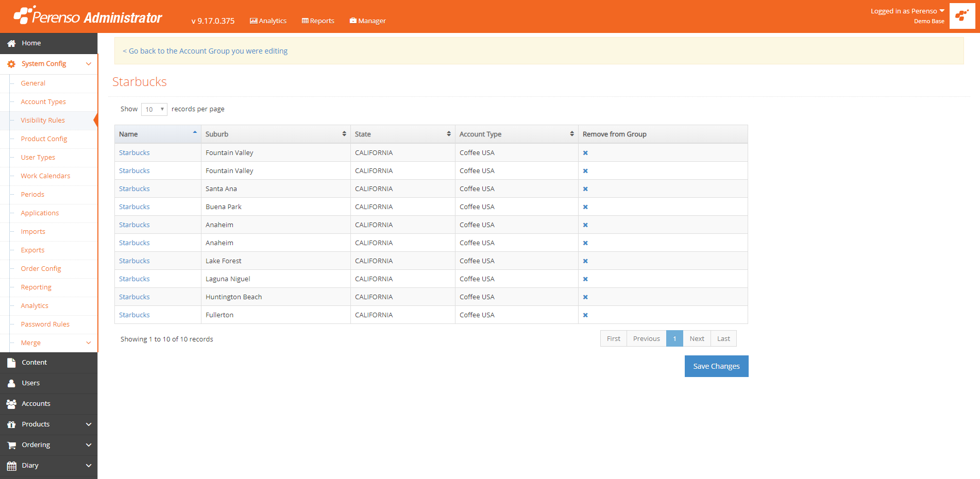Sort table by Suburb column arrows
Image resolution: width=980 pixels, height=479 pixels.
click(344, 134)
